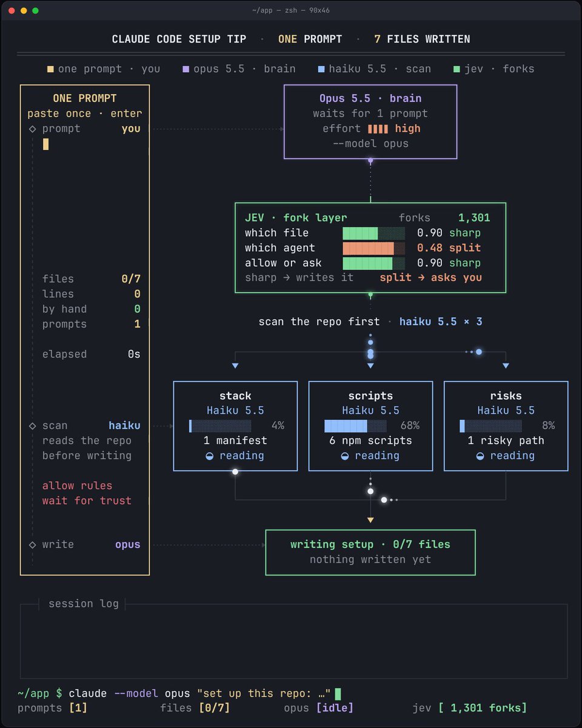Click the diamond marker beside "prompt"
Screen dimensions: 582x728
pyautogui.click(x=33, y=129)
